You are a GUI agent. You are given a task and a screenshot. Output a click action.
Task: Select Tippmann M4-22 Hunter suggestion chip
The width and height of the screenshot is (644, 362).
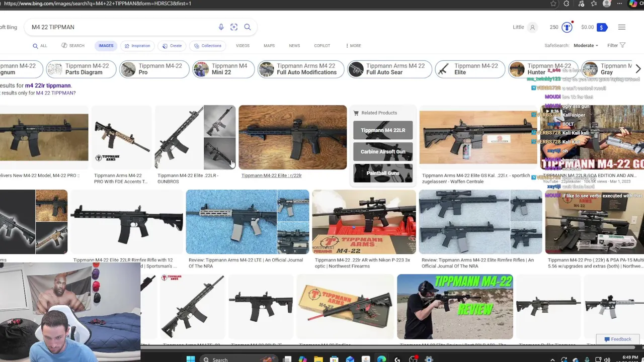click(543, 69)
